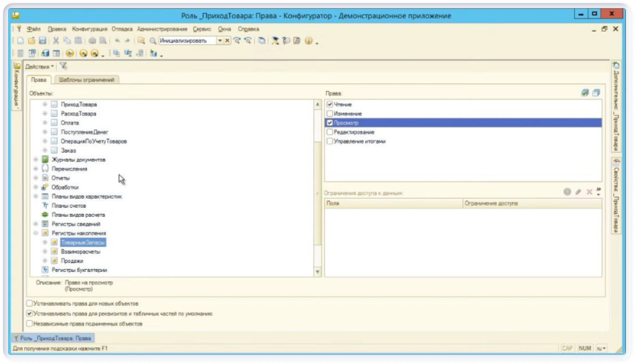Screen dimensions: 635x364
Task: Click the round info help icon in toolbar
Action: pyautogui.click(x=308, y=41)
